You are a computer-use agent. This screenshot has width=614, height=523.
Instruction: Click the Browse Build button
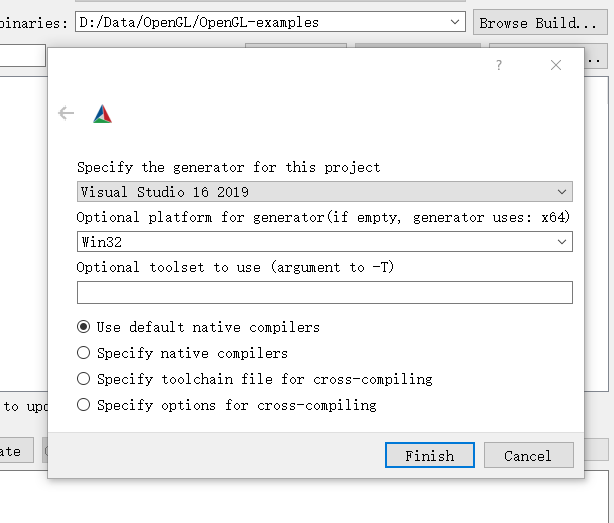(541, 22)
